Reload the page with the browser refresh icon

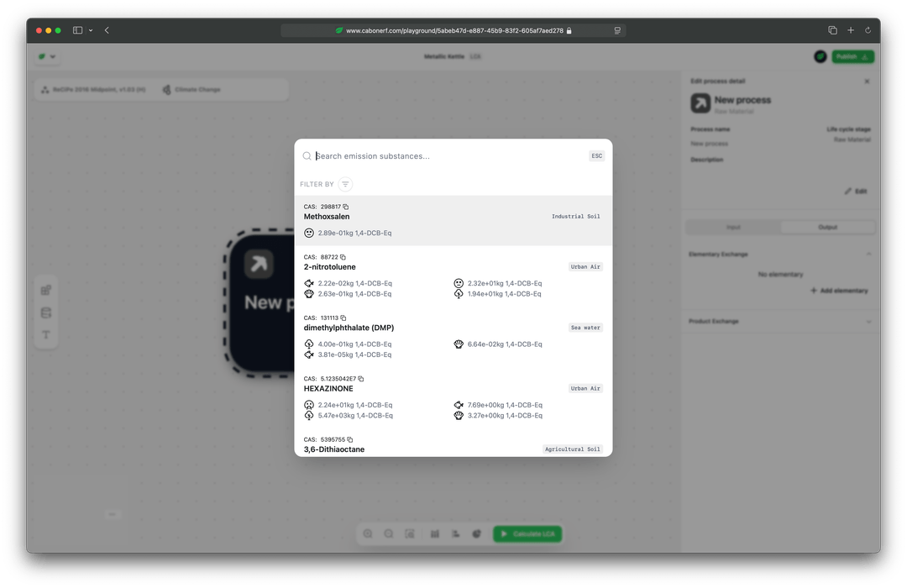tap(868, 30)
